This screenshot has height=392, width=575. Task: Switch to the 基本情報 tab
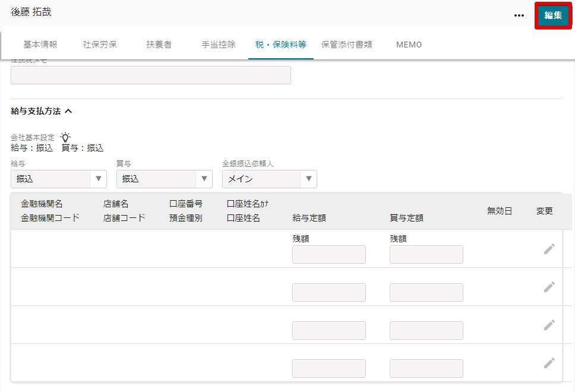click(x=40, y=45)
